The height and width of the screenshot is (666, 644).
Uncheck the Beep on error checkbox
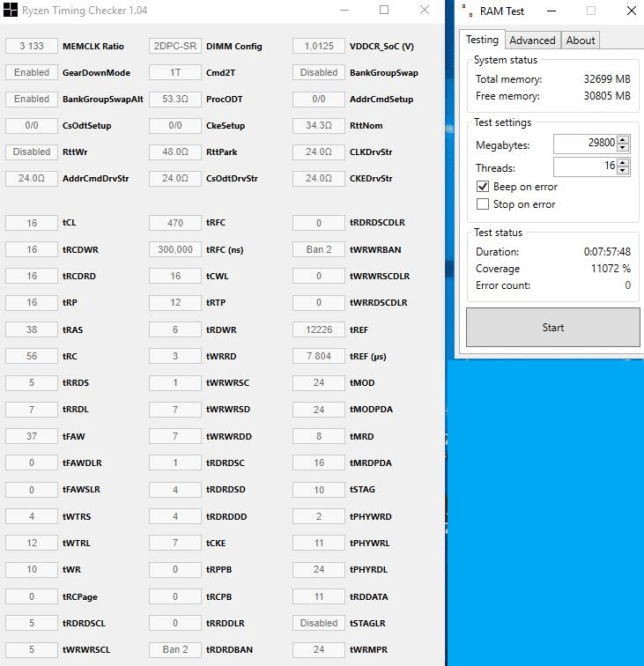click(483, 187)
